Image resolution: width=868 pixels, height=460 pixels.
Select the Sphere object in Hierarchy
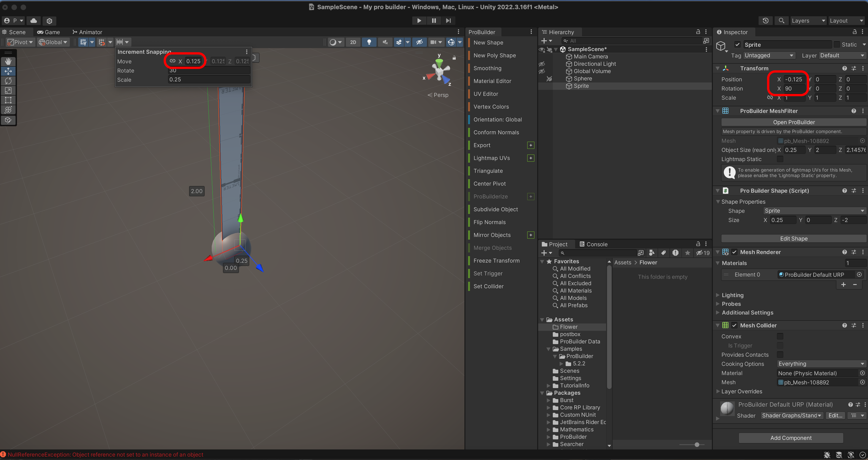(x=583, y=79)
